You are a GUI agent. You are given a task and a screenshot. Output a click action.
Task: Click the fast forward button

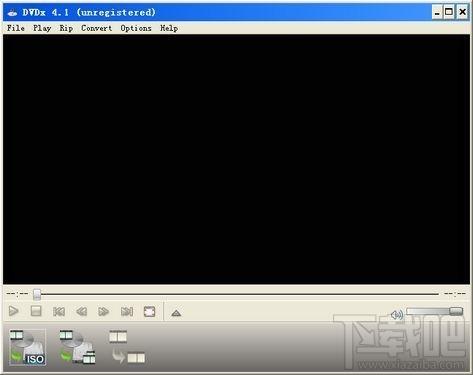coord(104,312)
